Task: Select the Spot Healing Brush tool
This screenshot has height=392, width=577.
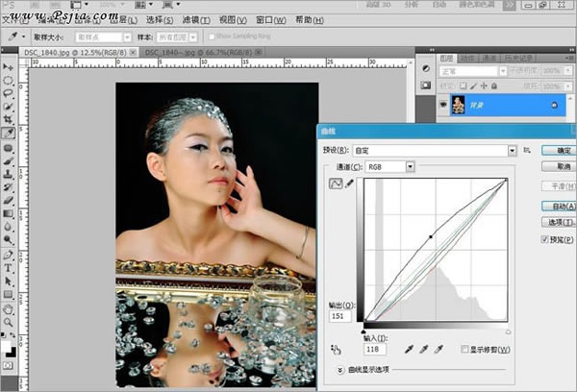Action: pyautogui.click(x=8, y=148)
